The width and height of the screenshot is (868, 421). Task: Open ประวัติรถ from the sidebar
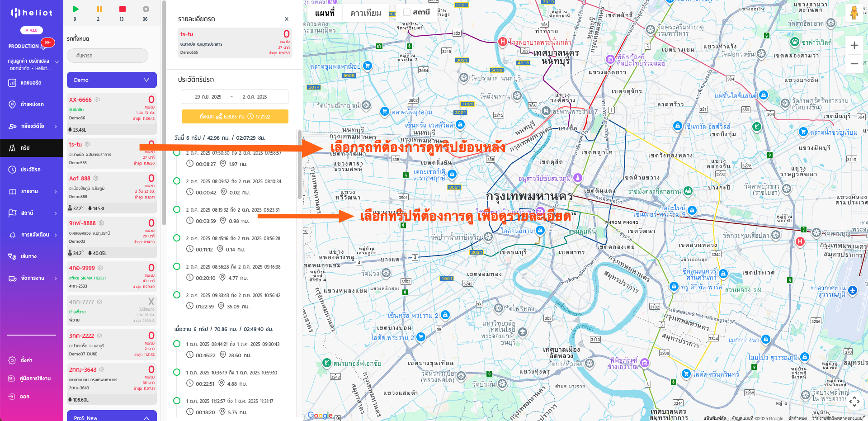point(30,170)
